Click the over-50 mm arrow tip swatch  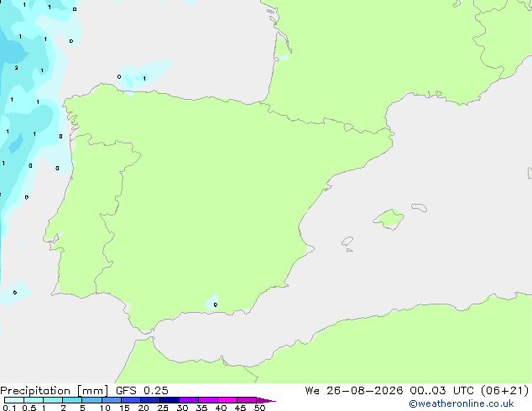tap(266, 400)
